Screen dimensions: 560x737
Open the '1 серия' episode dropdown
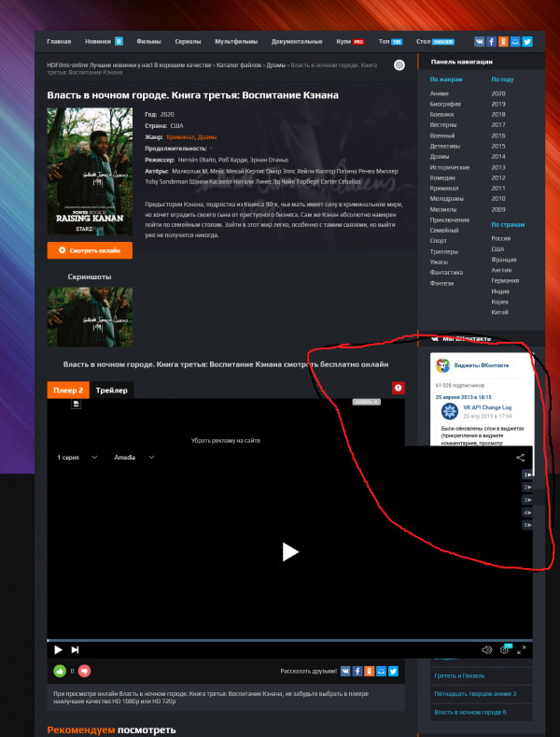coord(77,458)
